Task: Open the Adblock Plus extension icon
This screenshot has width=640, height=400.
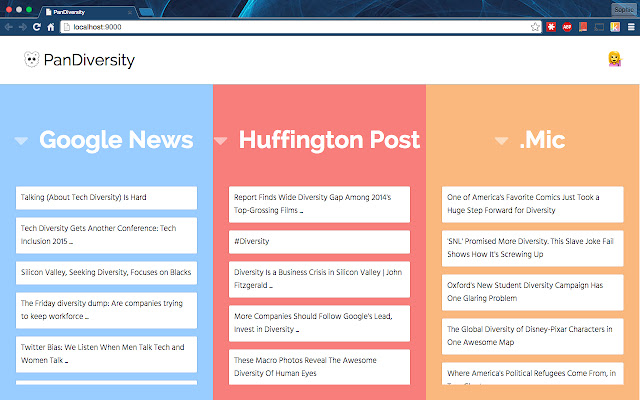Action: click(567, 27)
